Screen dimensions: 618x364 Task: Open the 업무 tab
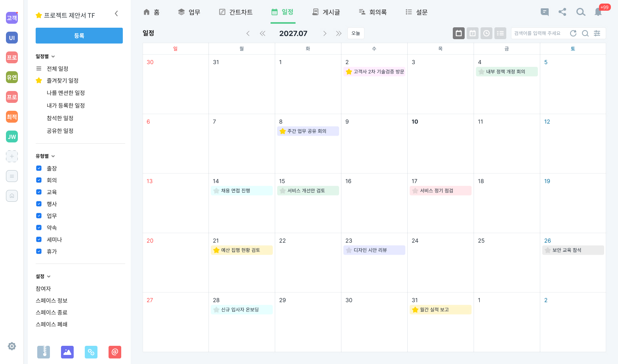point(189,12)
